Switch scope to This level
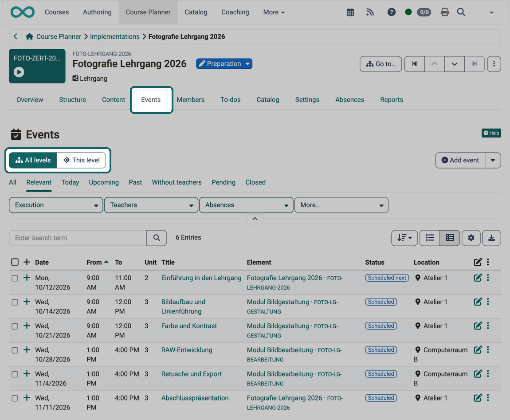 tap(81, 160)
